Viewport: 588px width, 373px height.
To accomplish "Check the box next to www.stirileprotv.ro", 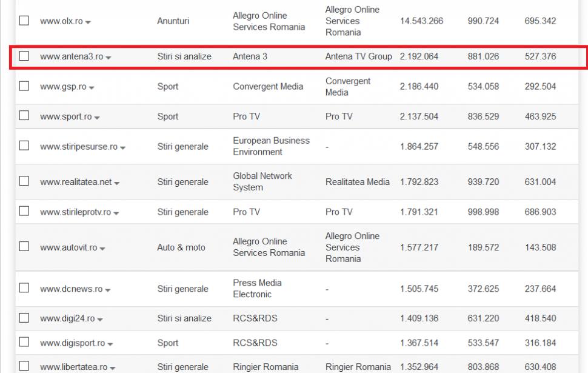I will (x=24, y=212).
